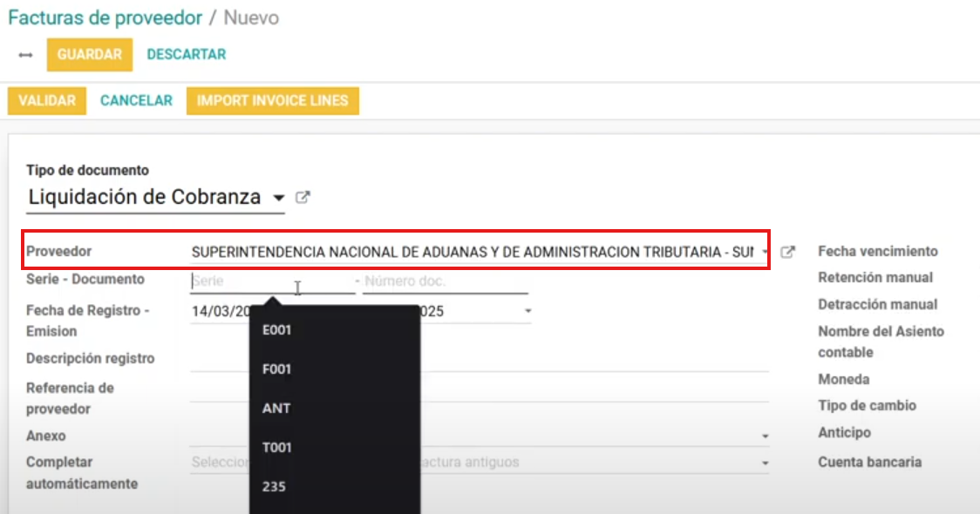Image resolution: width=980 pixels, height=514 pixels.
Task: Expand the Proveedor dropdown arrow
Action: 765,253
